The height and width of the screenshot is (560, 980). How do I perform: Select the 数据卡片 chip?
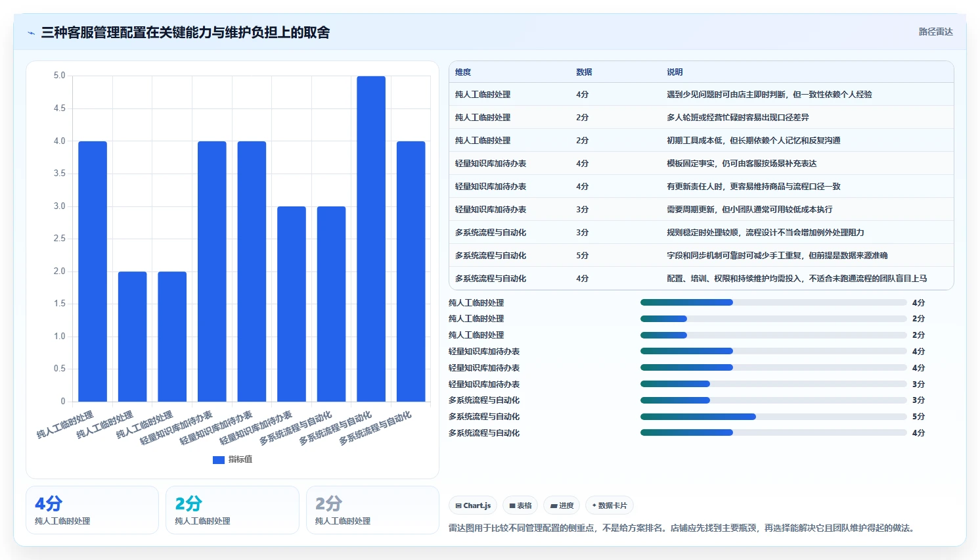[x=610, y=505]
